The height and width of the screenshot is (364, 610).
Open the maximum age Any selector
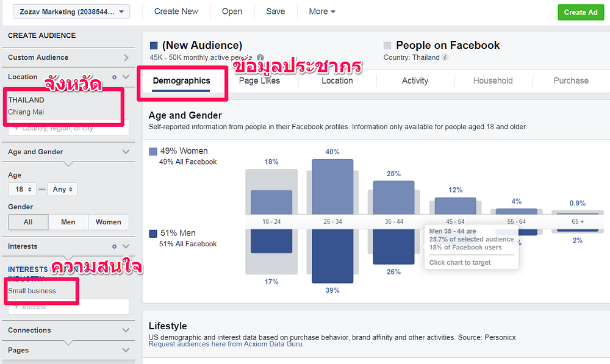click(62, 190)
